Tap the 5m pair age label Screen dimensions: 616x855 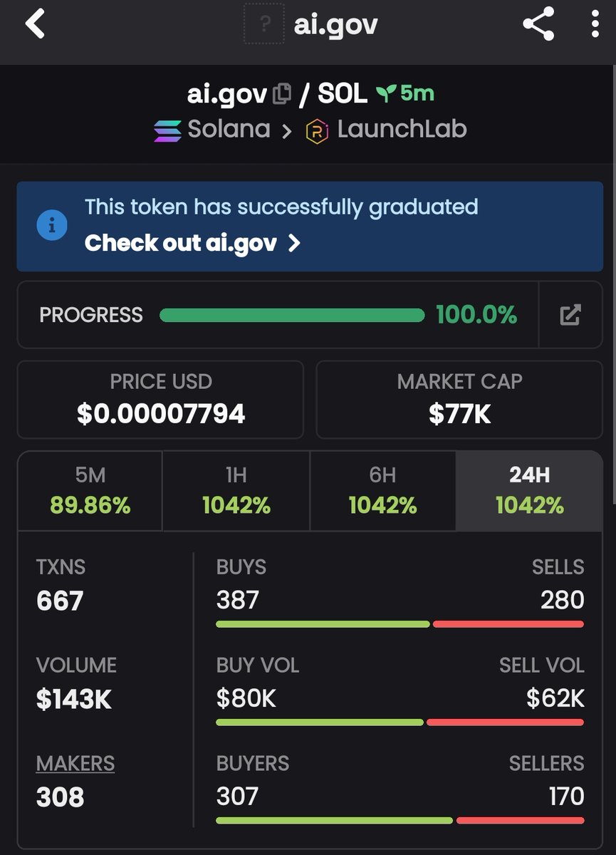[x=417, y=93]
